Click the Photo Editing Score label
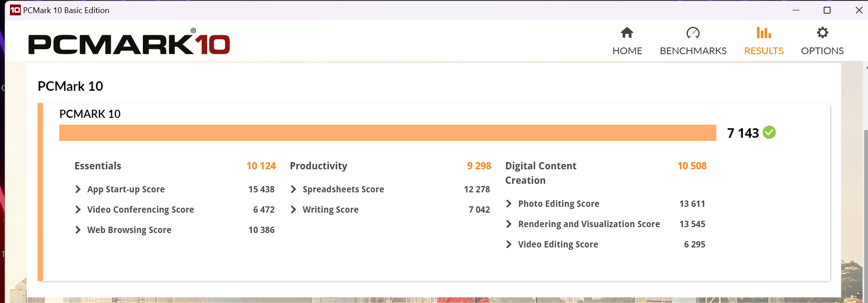The image size is (868, 303). [x=559, y=204]
